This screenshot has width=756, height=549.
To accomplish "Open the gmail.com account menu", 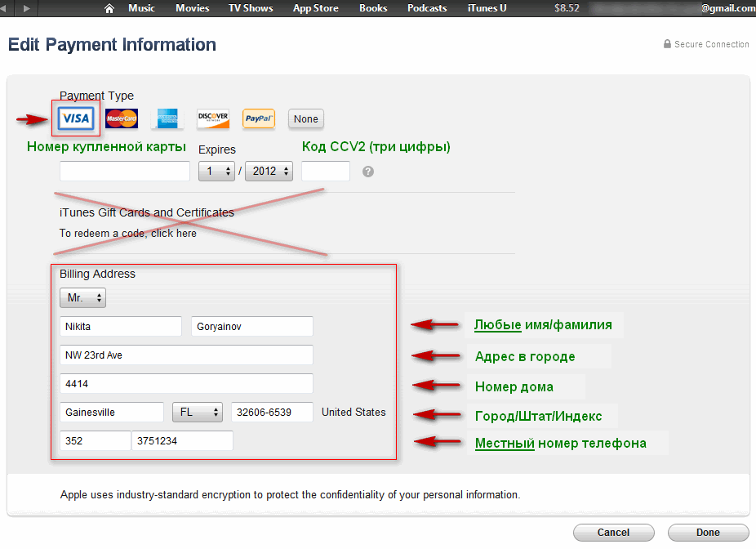I will coord(673,8).
